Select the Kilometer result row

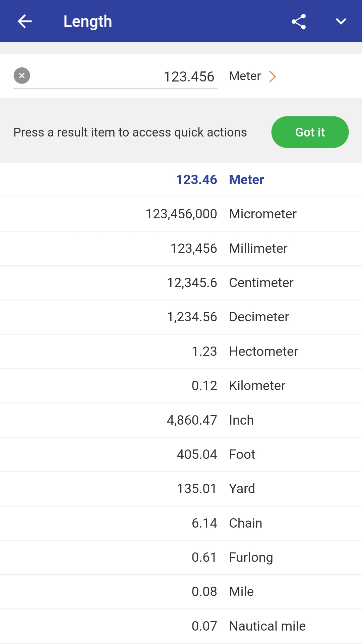tap(181, 386)
